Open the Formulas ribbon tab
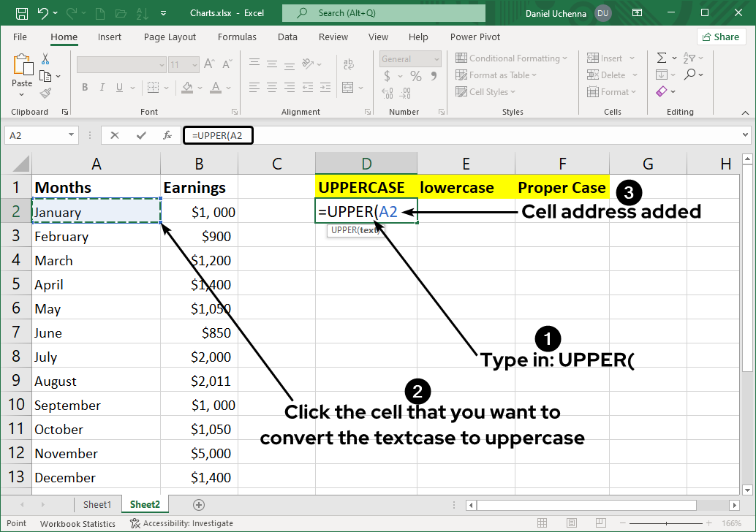The height and width of the screenshot is (532, 756). click(x=237, y=37)
